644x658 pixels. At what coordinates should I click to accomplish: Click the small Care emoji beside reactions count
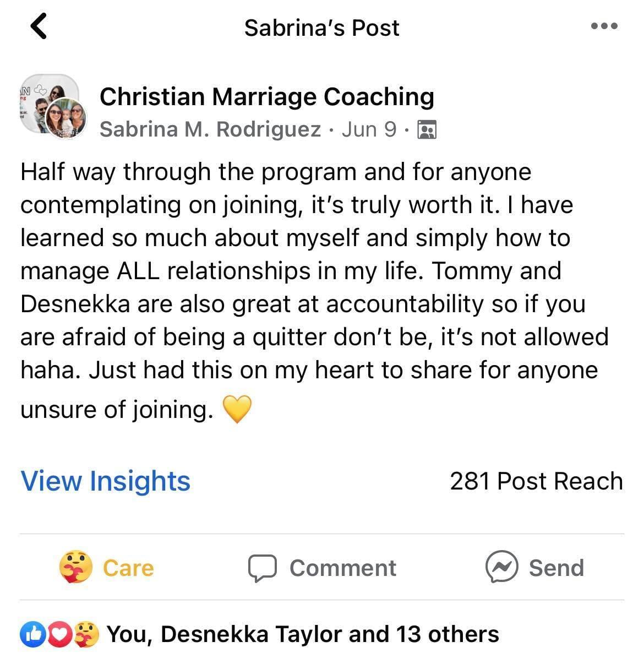(x=87, y=634)
